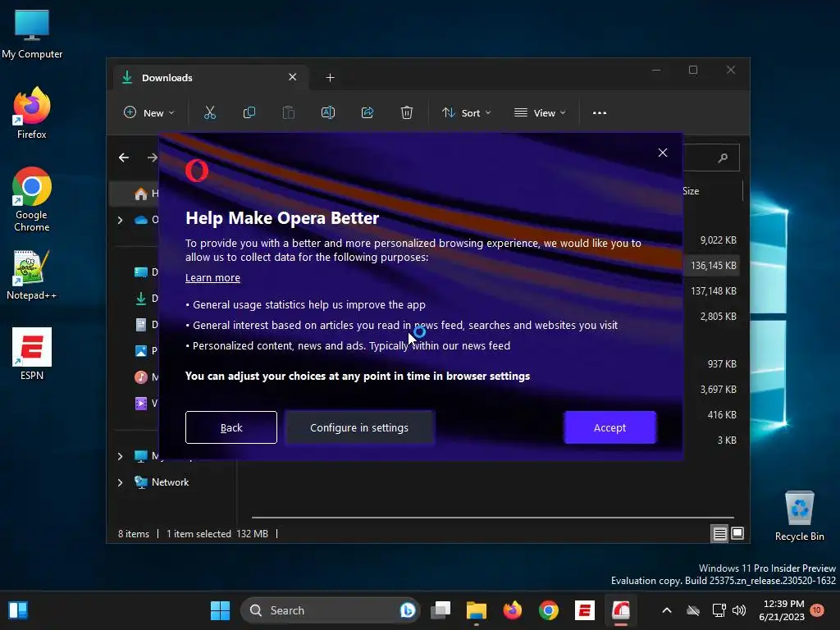Viewport: 840px width, 630px height.
Task: Click the Delete trash icon in File Explorer
Action: pyautogui.click(x=407, y=112)
